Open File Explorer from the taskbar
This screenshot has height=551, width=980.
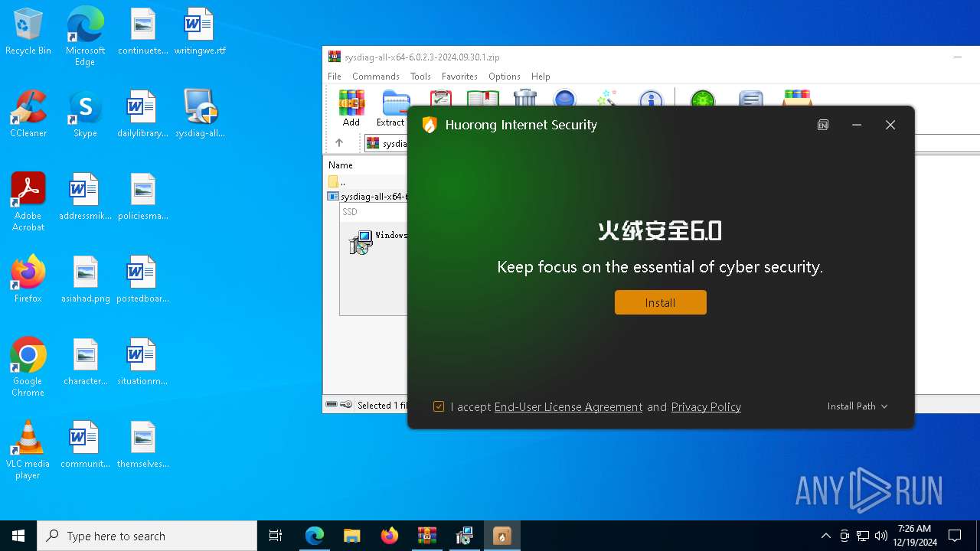tap(351, 536)
